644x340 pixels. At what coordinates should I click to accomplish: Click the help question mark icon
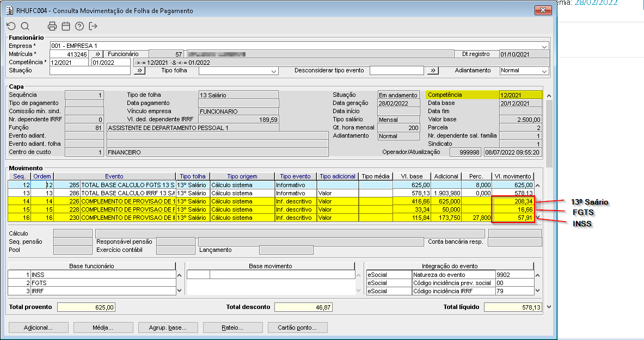(x=79, y=26)
